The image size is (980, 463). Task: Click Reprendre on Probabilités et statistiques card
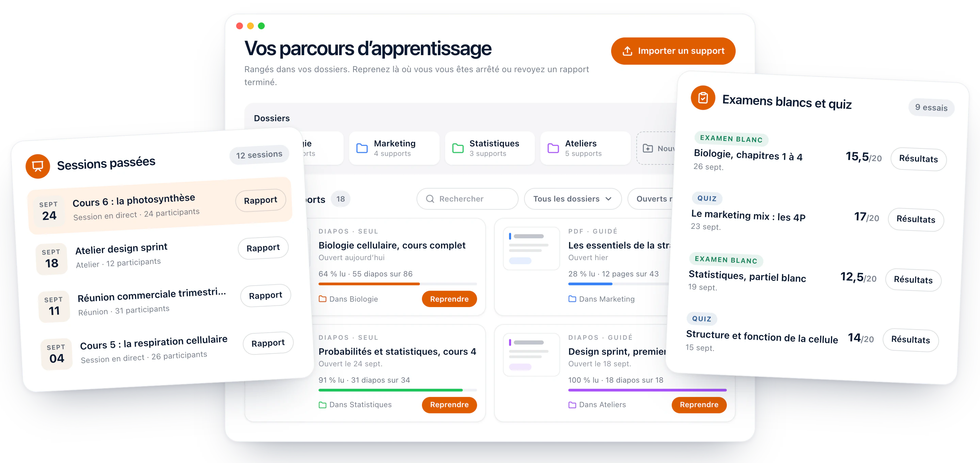coord(449,405)
